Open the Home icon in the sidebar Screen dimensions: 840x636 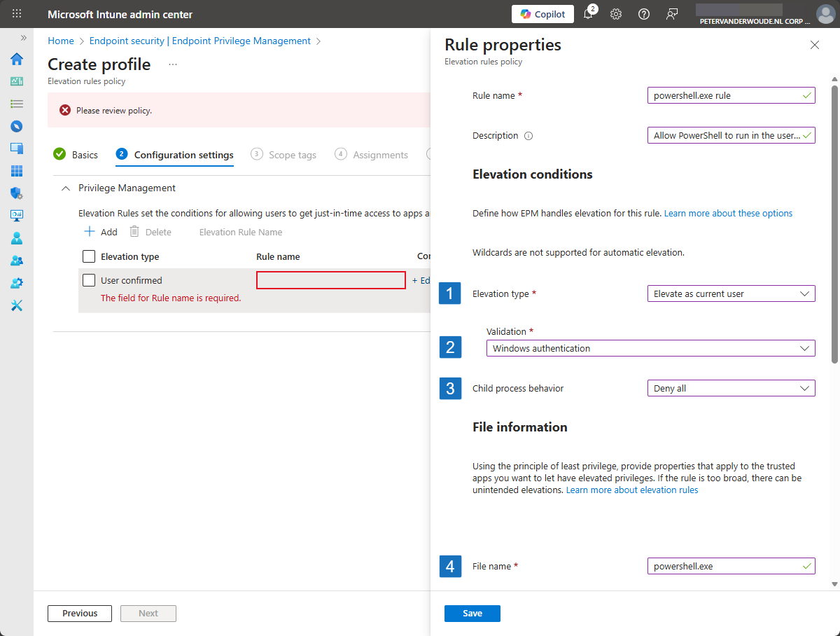point(17,59)
